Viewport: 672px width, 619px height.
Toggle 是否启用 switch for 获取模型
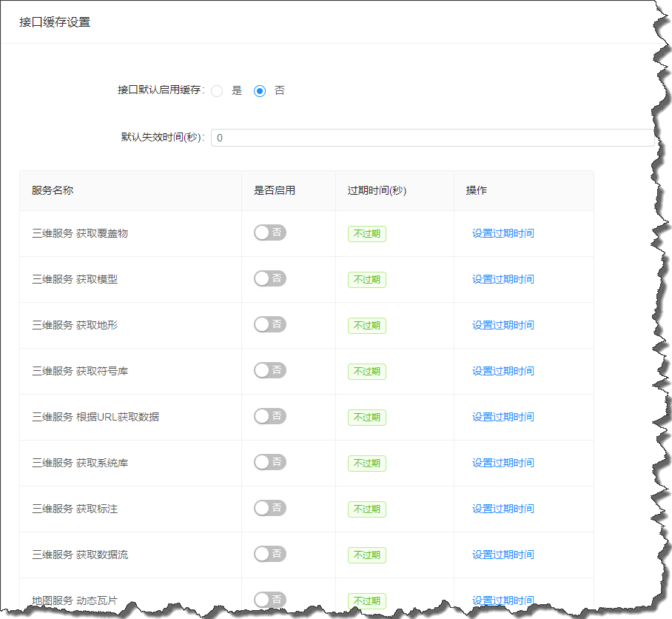click(269, 278)
